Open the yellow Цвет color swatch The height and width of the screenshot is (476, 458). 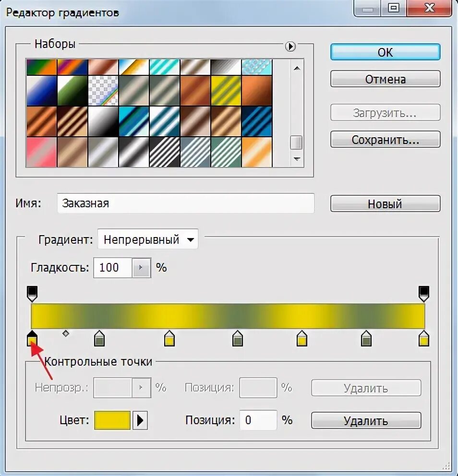112,420
